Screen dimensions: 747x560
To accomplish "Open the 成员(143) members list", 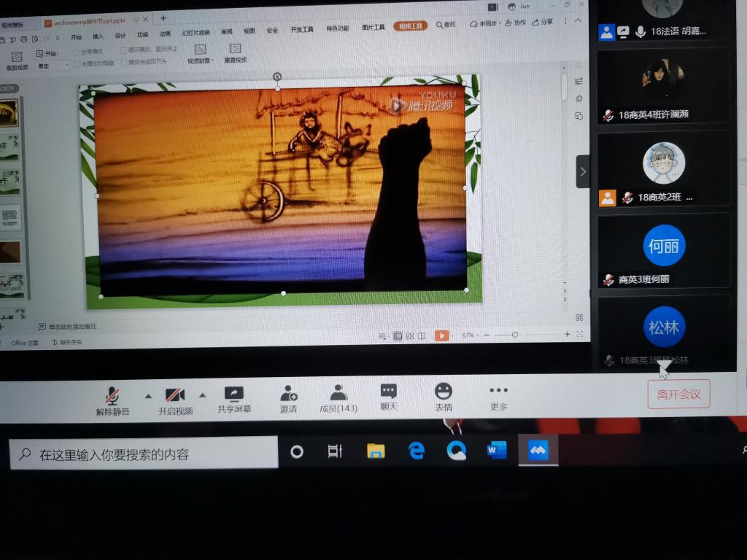I will 338,399.
